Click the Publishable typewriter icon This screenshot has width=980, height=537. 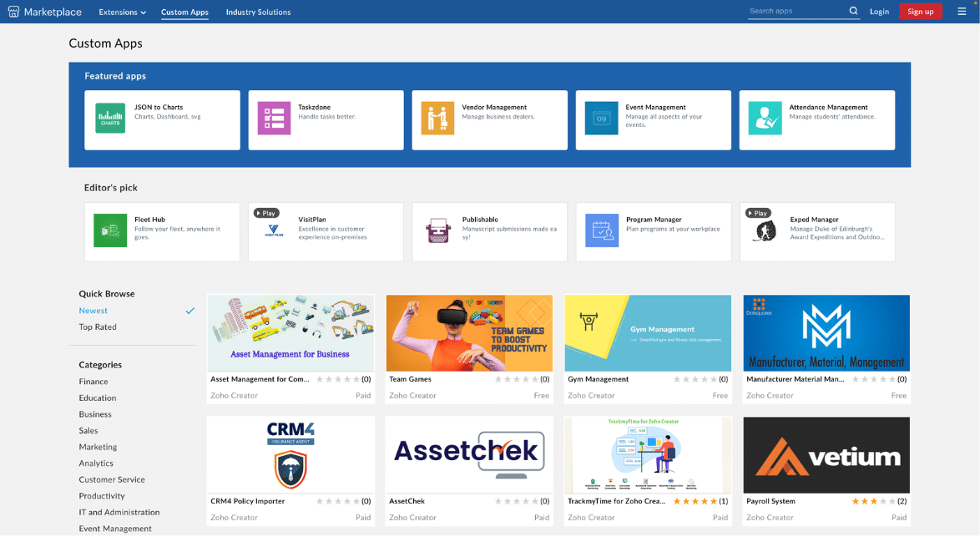click(x=437, y=231)
